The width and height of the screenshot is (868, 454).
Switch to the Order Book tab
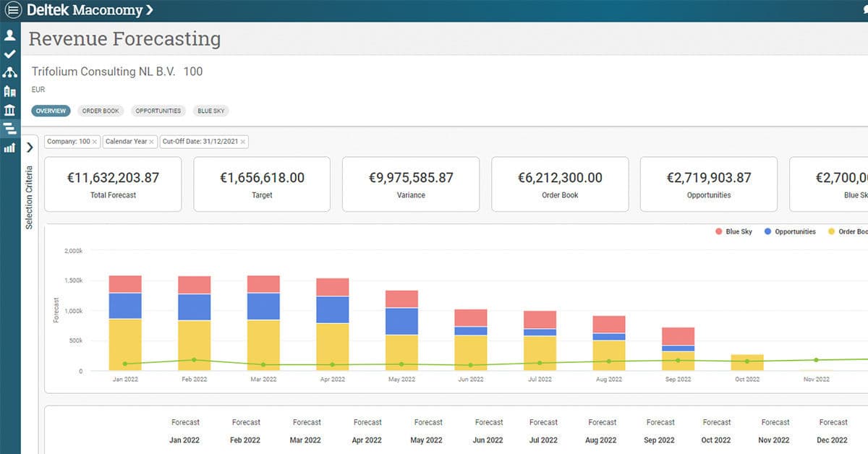(x=101, y=111)
